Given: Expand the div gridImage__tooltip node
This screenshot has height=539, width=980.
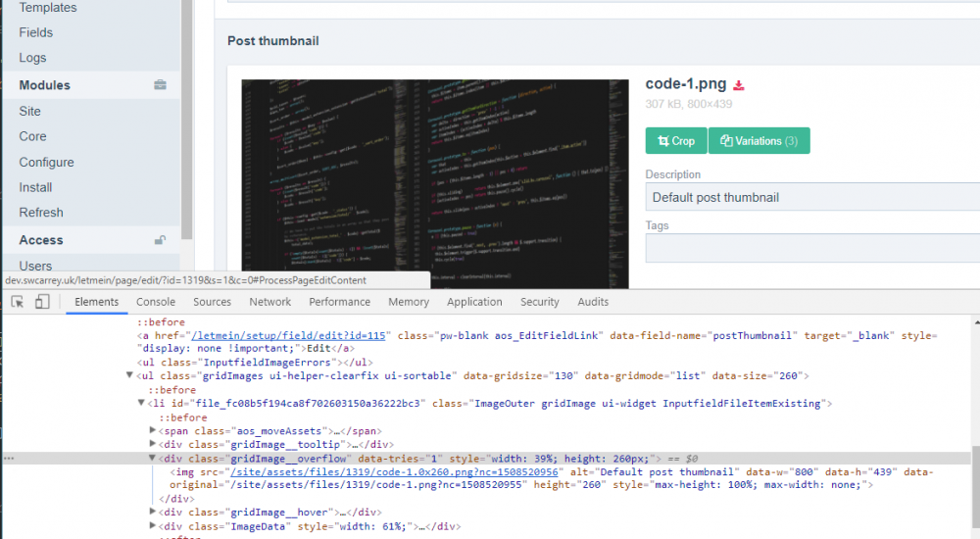Looking at the screenshot, I should pos(152,444).
